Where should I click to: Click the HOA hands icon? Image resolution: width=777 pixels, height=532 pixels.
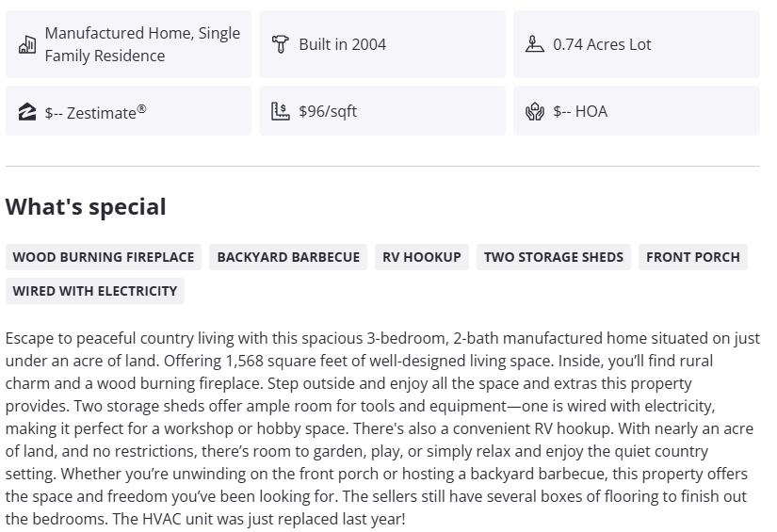534,112
